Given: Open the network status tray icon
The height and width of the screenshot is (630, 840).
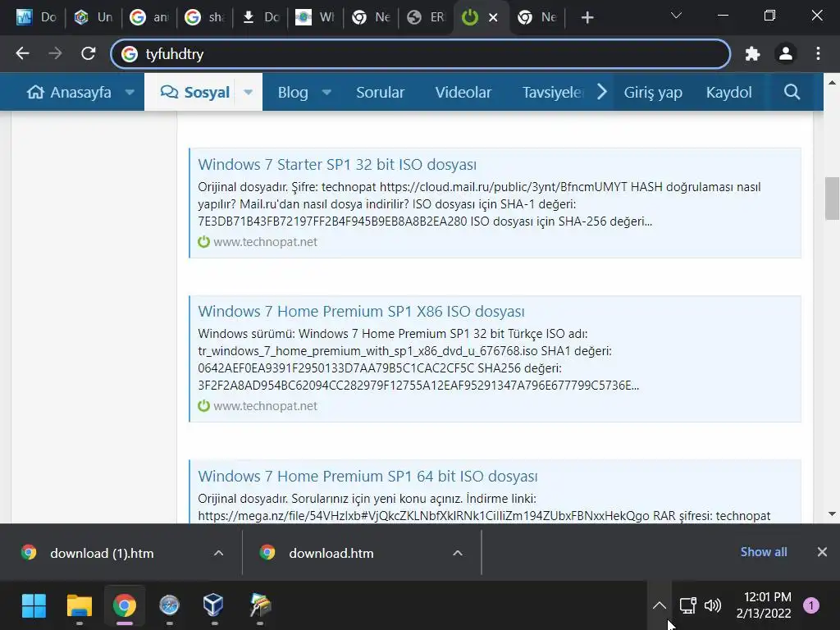Looking at the screenshot, I should [x=688, y=606].
